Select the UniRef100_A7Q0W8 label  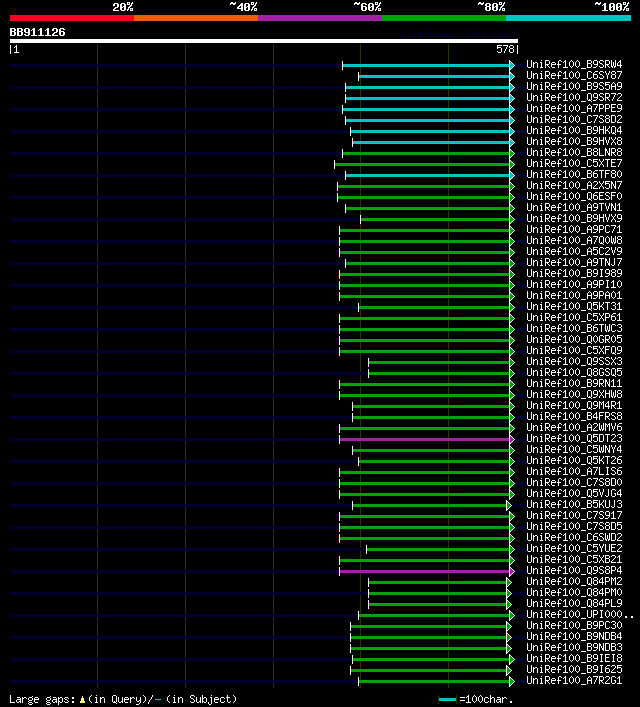point(574,240)
